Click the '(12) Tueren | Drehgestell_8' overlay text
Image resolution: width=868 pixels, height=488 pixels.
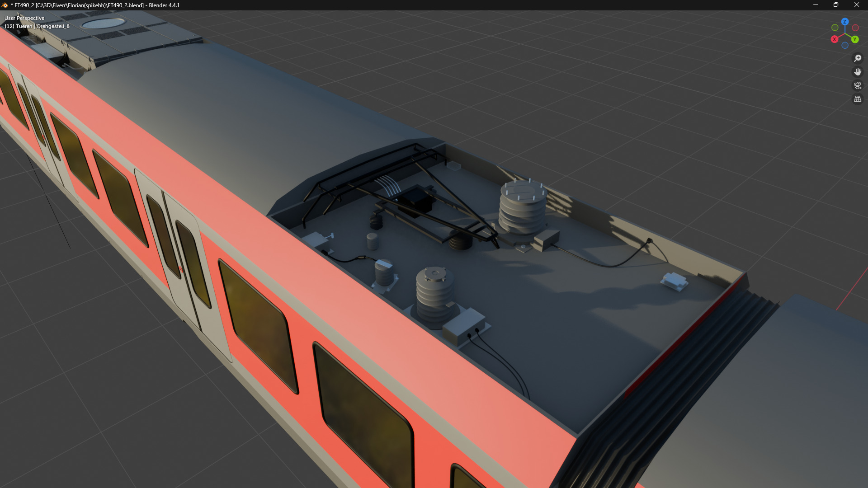(x=37, y=26)
